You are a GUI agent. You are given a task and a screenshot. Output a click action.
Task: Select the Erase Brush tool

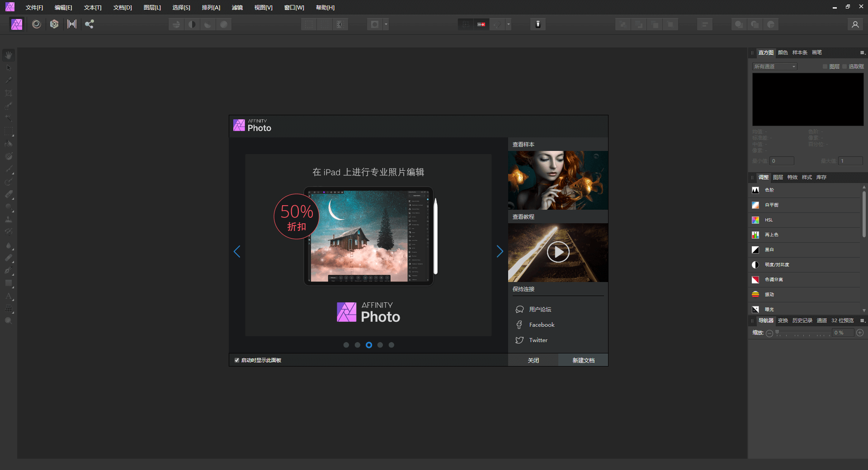pyautogui.click(x=9, y=195)
